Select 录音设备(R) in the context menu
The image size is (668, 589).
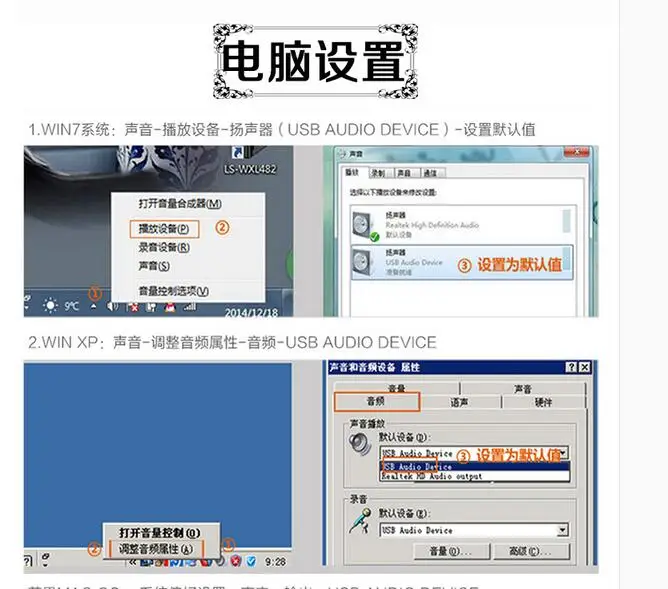point(164,247)
